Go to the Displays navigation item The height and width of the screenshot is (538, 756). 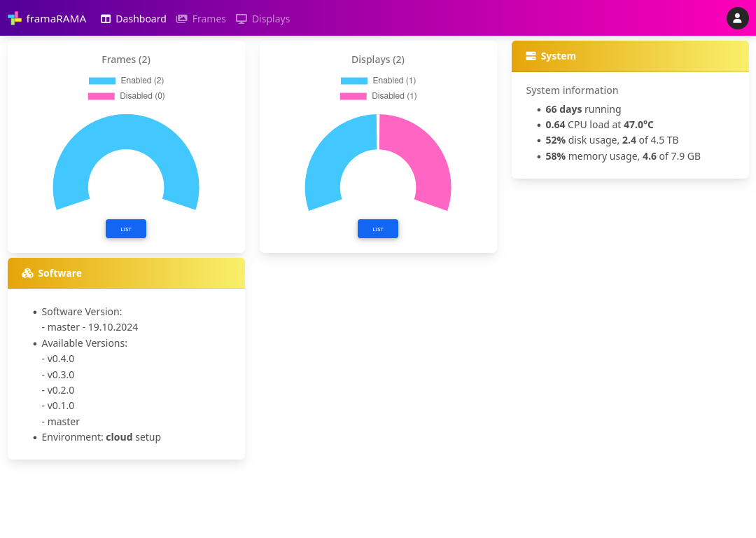click(x=262, y=19)
